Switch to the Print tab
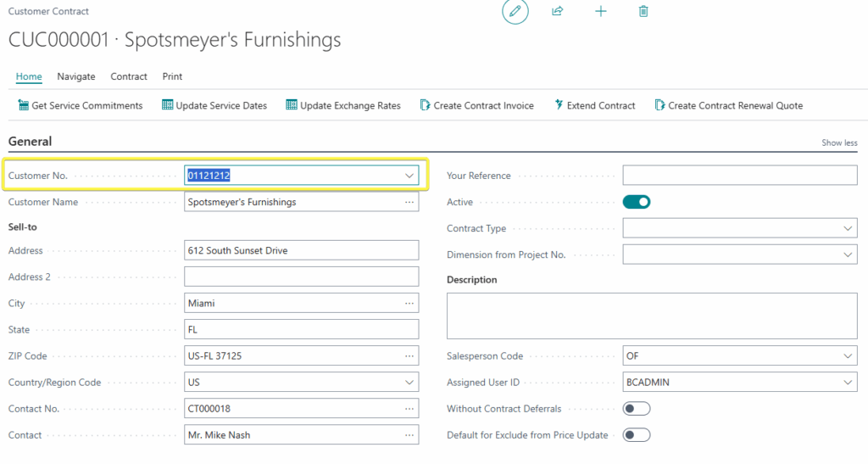This screenshot has height=464, width=868. point(172,76)
